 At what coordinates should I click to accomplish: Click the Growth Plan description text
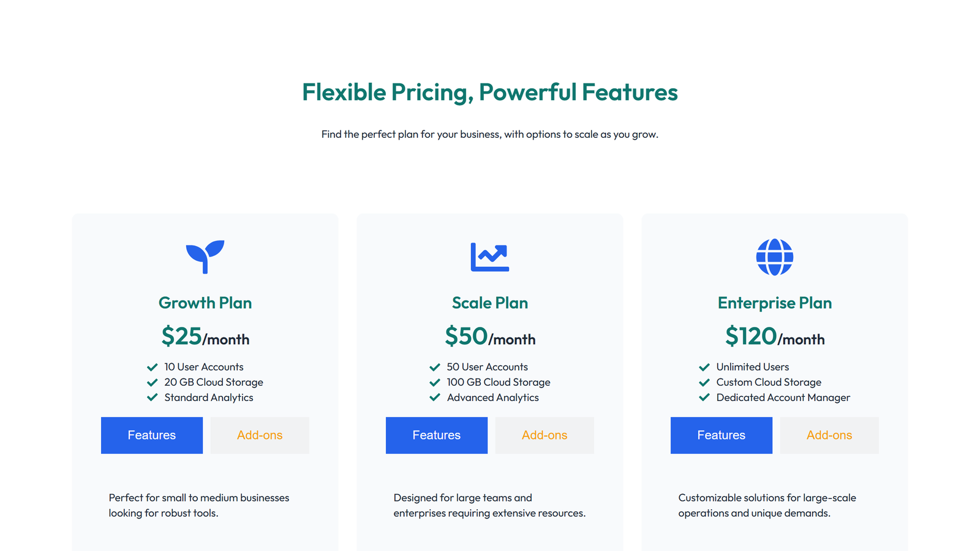(x=199, y=505)
